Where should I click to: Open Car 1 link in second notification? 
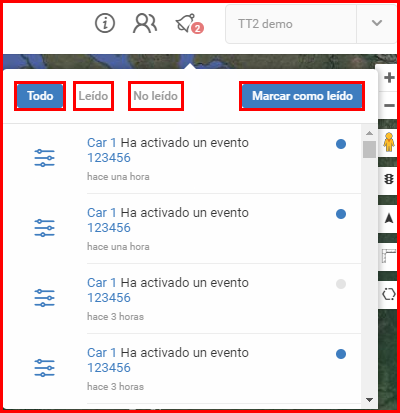(x=102, y=213)
